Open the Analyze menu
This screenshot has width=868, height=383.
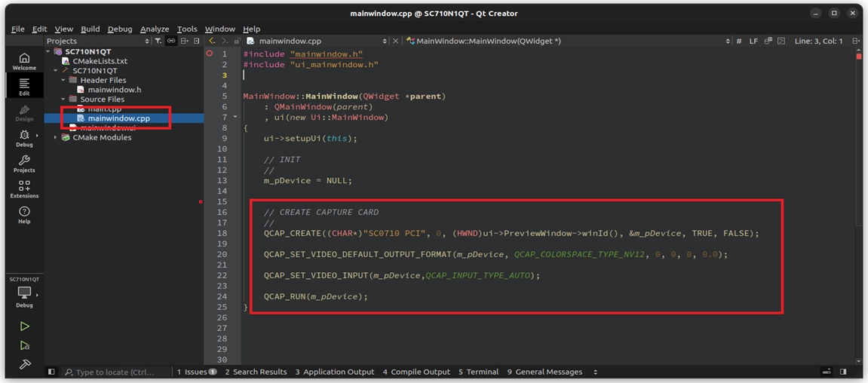154,29
